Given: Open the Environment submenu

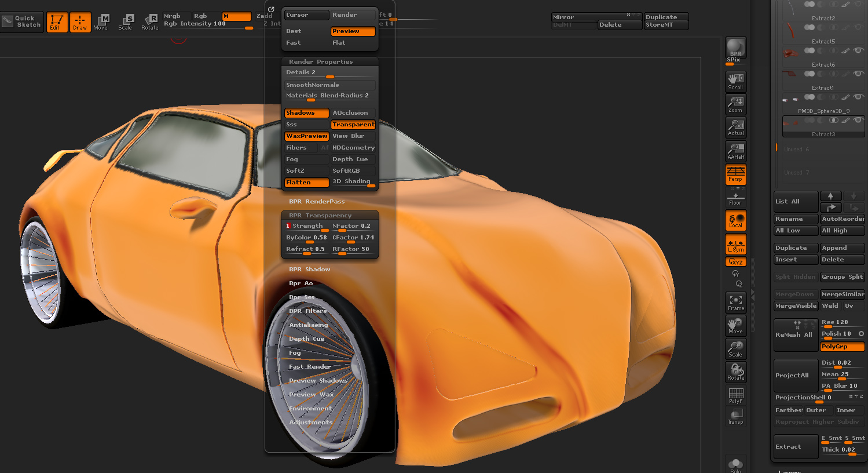Looking at the screenshot, I should pyautogui.click(x=310, y=409).
